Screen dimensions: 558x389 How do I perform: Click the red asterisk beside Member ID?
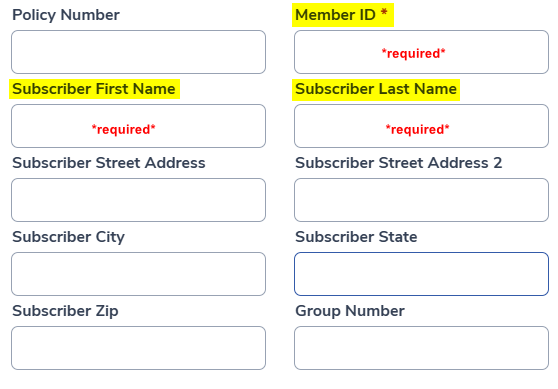(x=384, y=12)
